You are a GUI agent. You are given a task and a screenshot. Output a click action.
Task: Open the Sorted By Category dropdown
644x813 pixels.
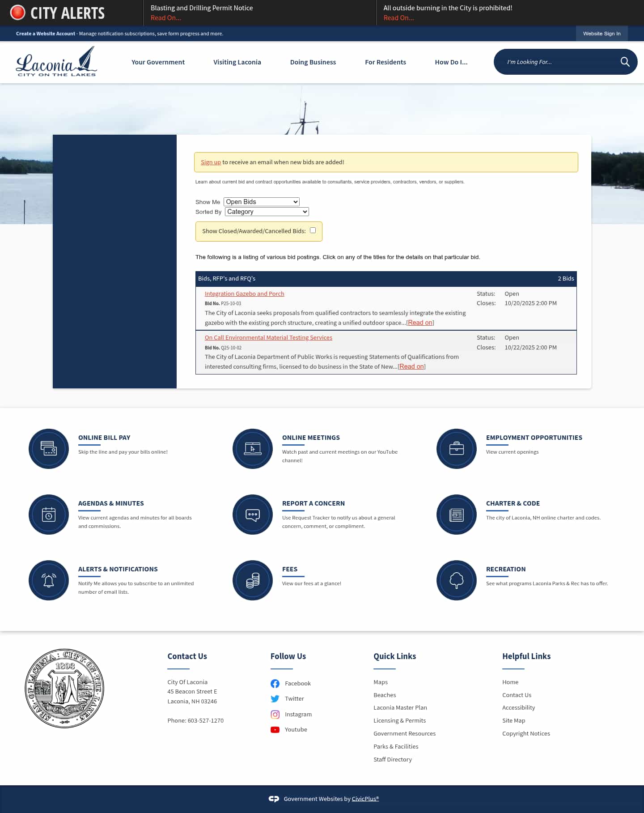coord(267,212)
